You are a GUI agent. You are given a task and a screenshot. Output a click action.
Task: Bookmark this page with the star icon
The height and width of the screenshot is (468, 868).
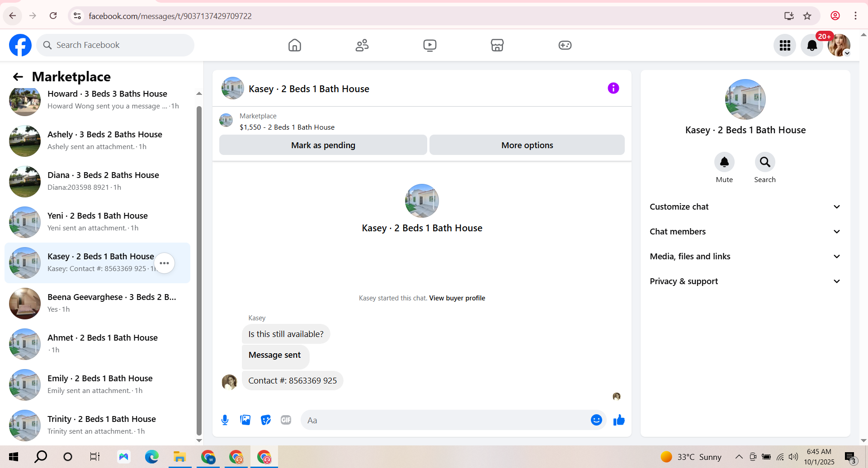(807, 16)
